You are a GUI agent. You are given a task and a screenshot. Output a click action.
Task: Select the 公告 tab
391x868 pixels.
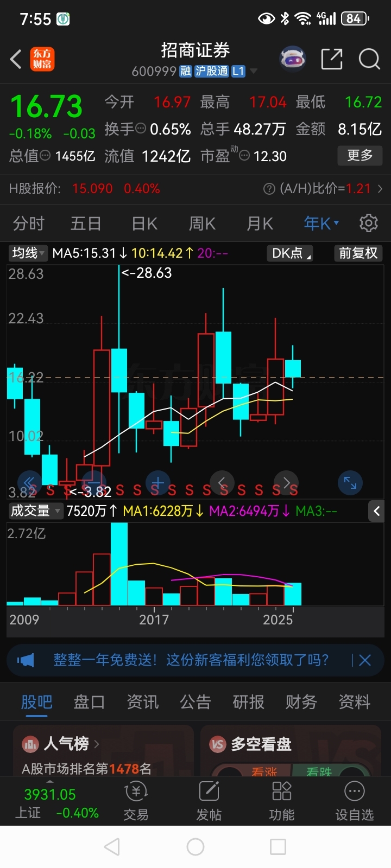(195, 702)
